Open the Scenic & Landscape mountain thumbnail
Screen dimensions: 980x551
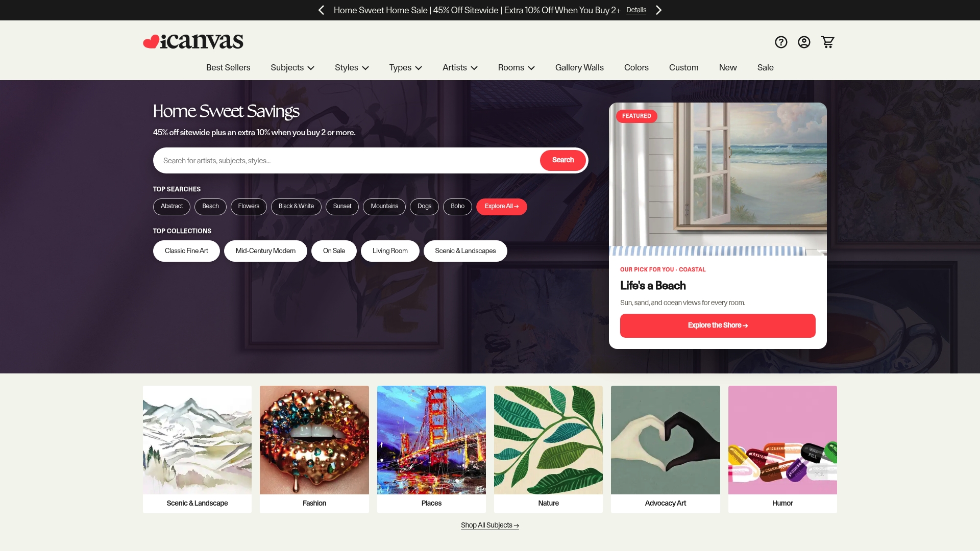click(x=197, y=440)
